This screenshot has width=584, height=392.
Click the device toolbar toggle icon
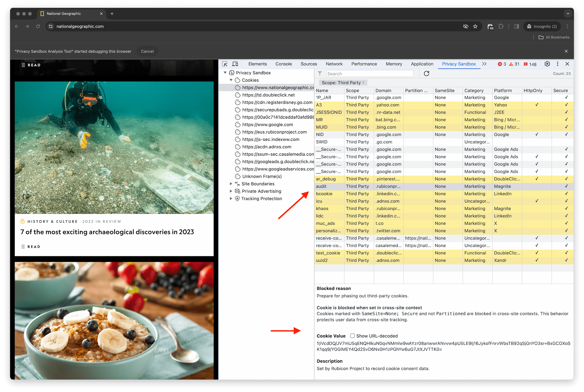236,63
